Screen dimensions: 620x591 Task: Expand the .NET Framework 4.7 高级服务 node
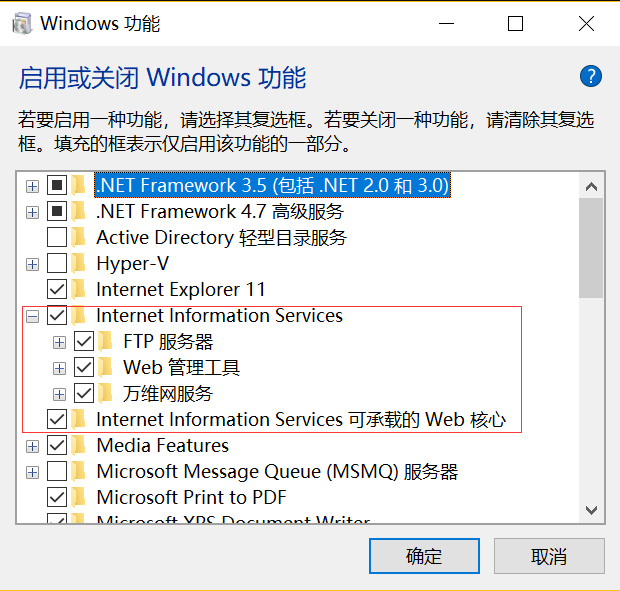(32, 213)
